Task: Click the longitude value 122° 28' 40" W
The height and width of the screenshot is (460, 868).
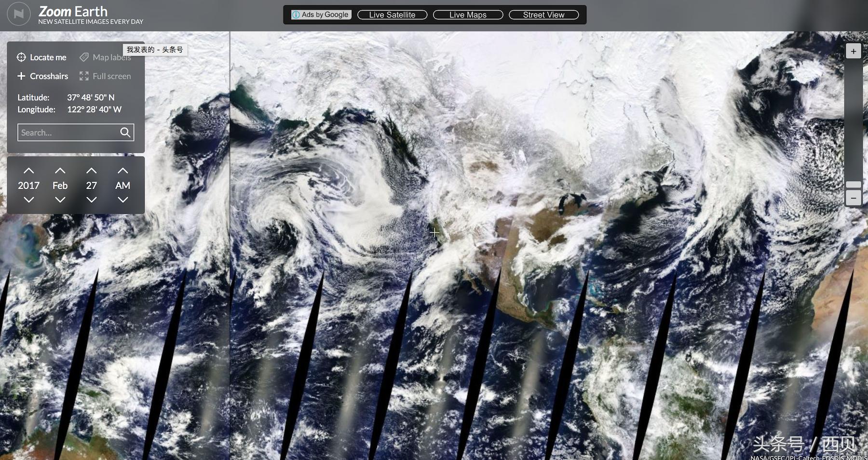Action: coord(94,110)
